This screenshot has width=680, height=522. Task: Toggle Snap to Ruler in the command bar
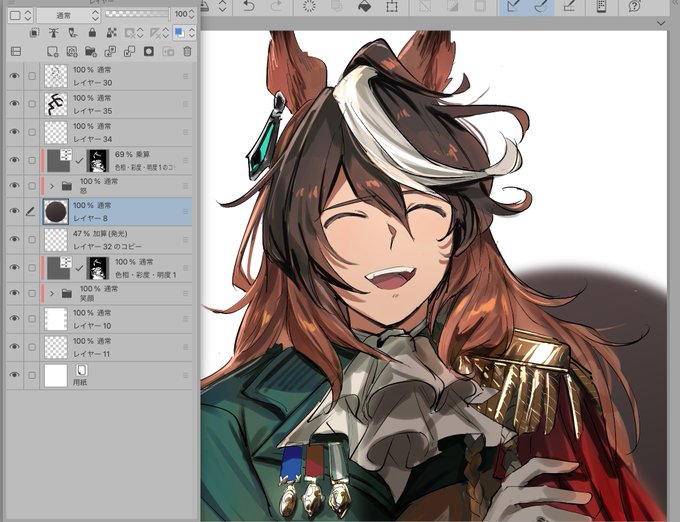[x=513, y=6]
